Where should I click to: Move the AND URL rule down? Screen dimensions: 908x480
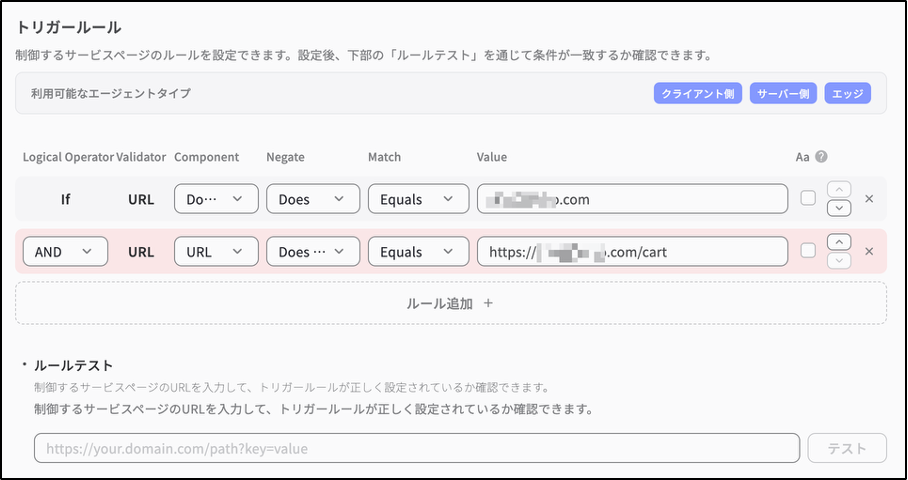839,261
